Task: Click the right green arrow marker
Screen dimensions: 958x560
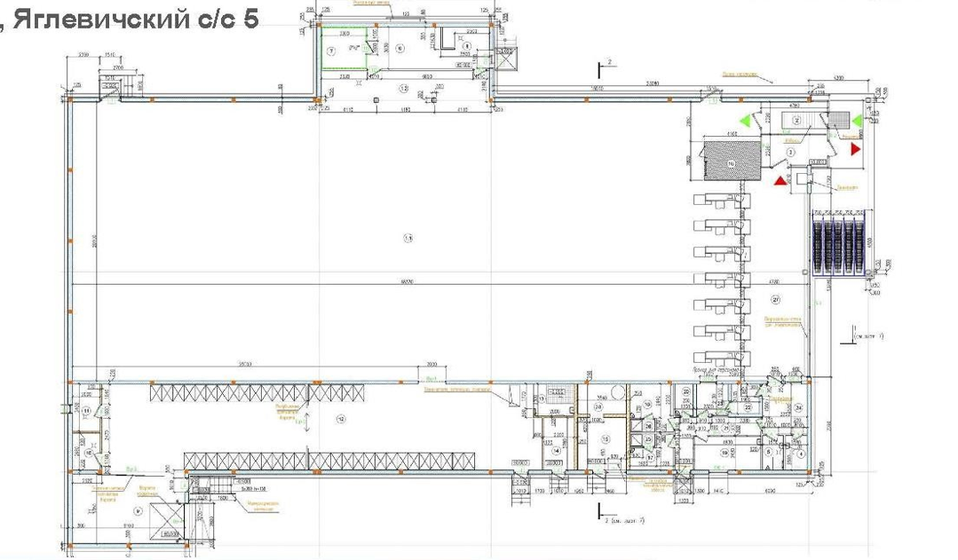Action: [x=857, y=120]
